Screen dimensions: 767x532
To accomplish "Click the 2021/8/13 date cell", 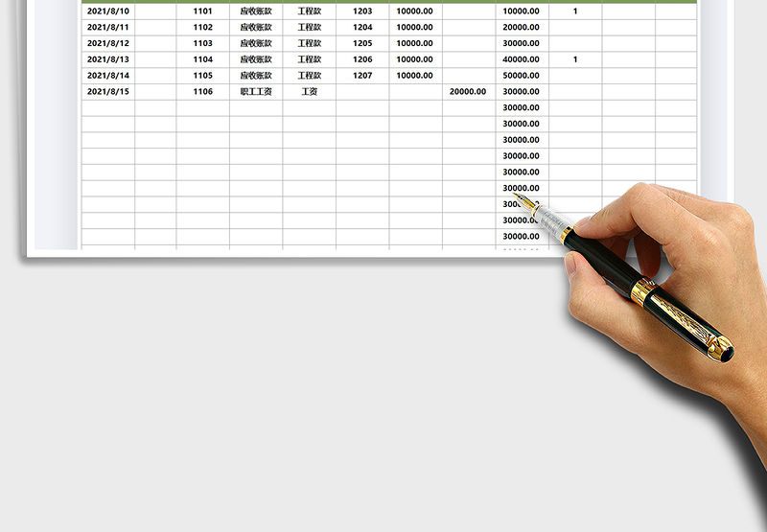I will tap(108, 59).
